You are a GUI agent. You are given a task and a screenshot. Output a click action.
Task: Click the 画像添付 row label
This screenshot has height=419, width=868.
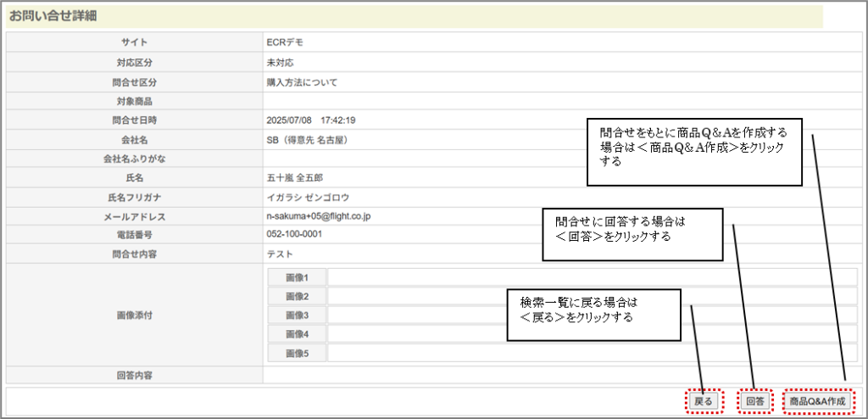[134, 315]
